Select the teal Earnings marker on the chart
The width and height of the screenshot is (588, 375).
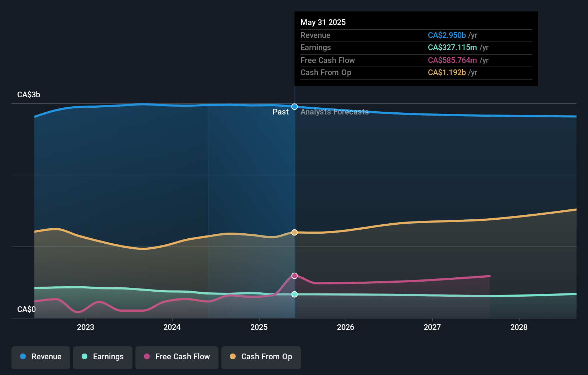[x=294, y=294]
